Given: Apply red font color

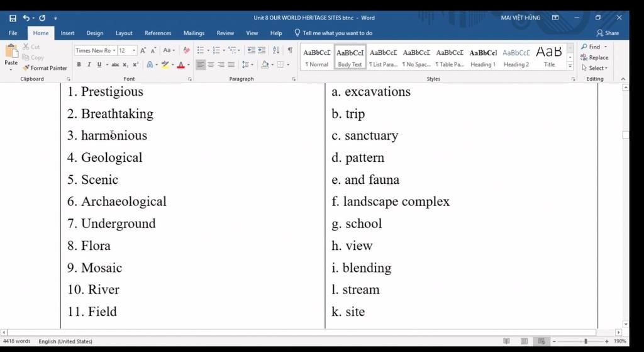Looking at the screenshot, I should (180, 65).
